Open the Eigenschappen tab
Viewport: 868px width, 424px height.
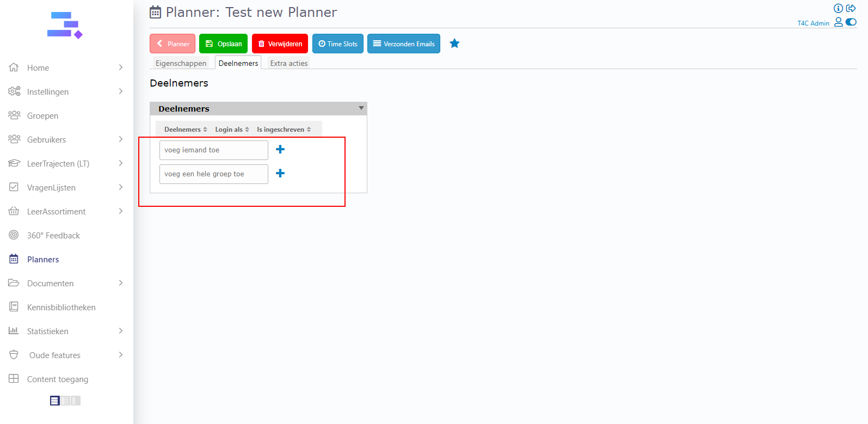click(x=181, y=63)
